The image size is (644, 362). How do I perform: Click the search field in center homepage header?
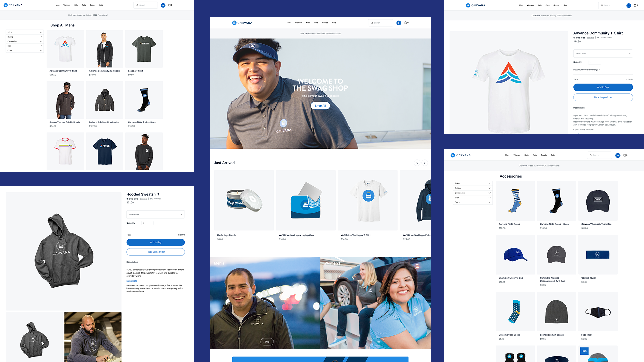380,23
